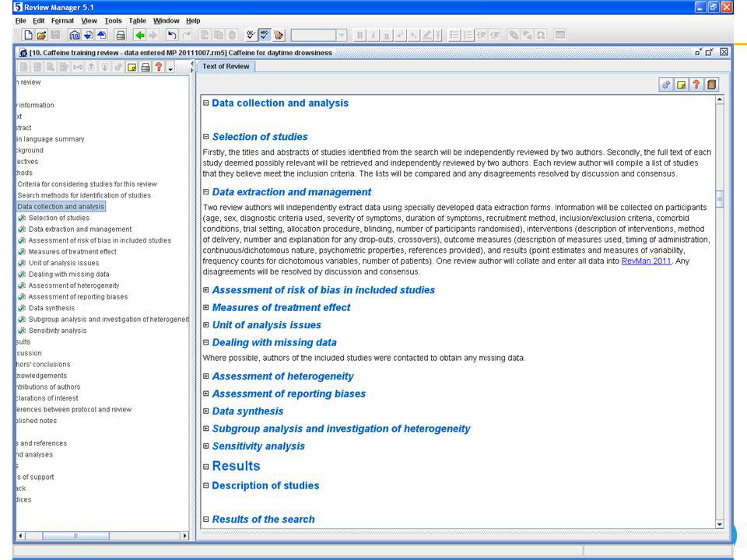Click the outline pane scroll-right arrow

(x=184, y=536)
